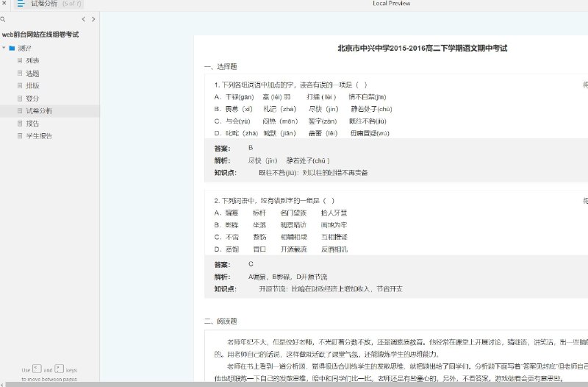Click question 1 text 下列各组词语
The image size is (588, 387).
[x=290, y=85]
